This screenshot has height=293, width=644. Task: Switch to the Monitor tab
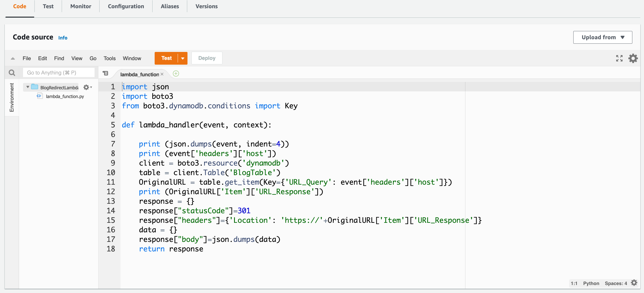point(80,6)
